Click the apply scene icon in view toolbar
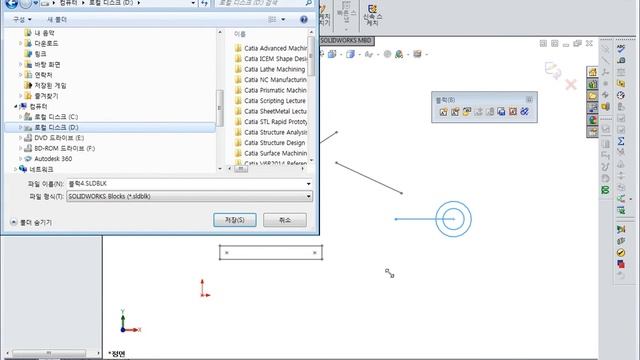Screen dimensions: 640x360 pyautogui.click(x=399, y=54)
